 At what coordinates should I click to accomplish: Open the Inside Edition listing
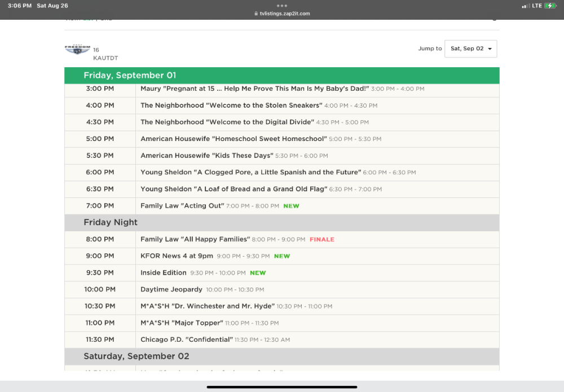(164, 272)
